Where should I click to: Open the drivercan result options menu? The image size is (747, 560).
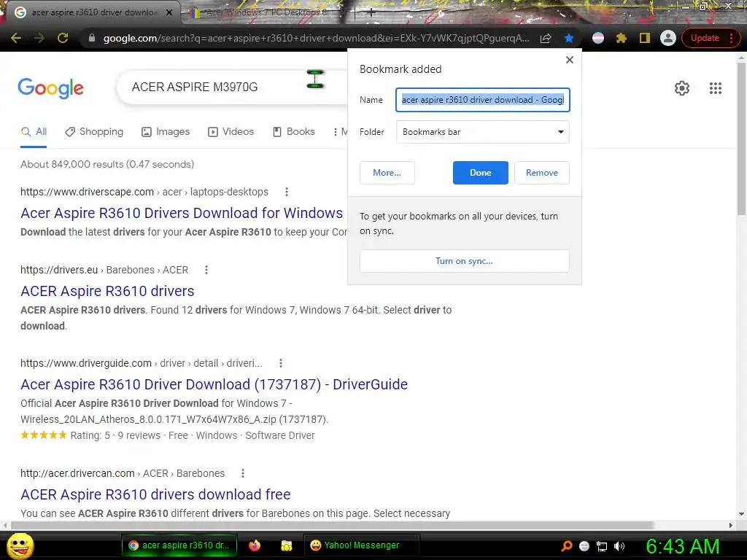(242, 473)
